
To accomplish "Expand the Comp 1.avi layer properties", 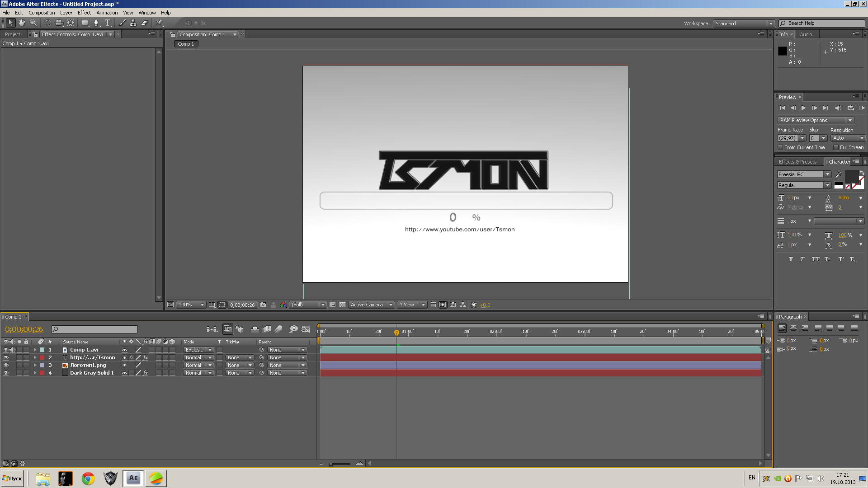I will coord(35,350).
